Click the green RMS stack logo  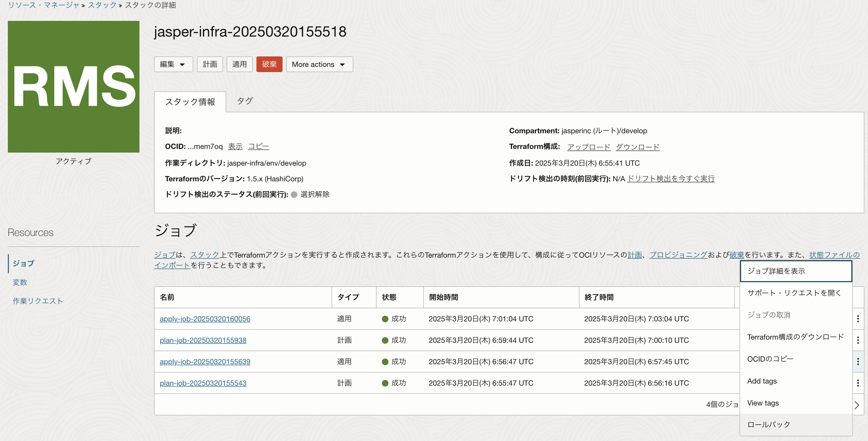point(73,87)
